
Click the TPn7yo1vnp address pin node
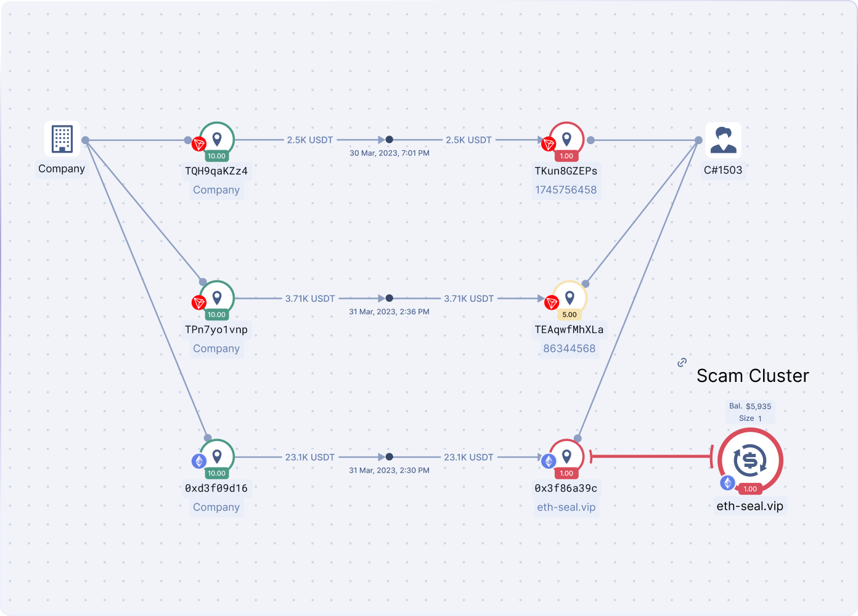[217, 298]
